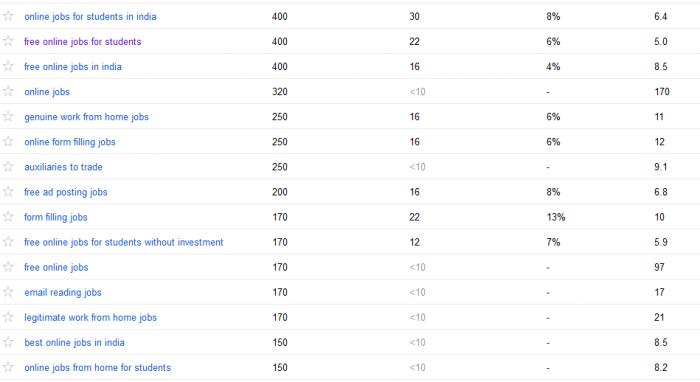The height and width of the screenshot is (382, 700).
Task: Star the 'online jobs for students in india' keyword
Action: pyautogui.click(x=8, y=16)
